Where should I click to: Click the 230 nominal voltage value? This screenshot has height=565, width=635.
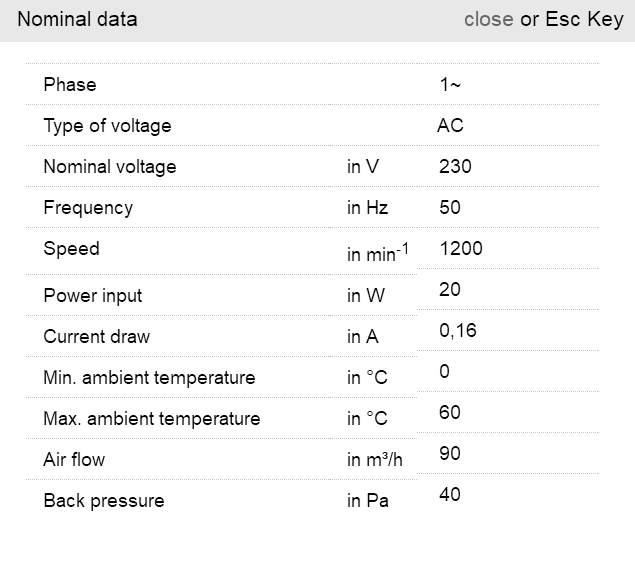point(455,167)
